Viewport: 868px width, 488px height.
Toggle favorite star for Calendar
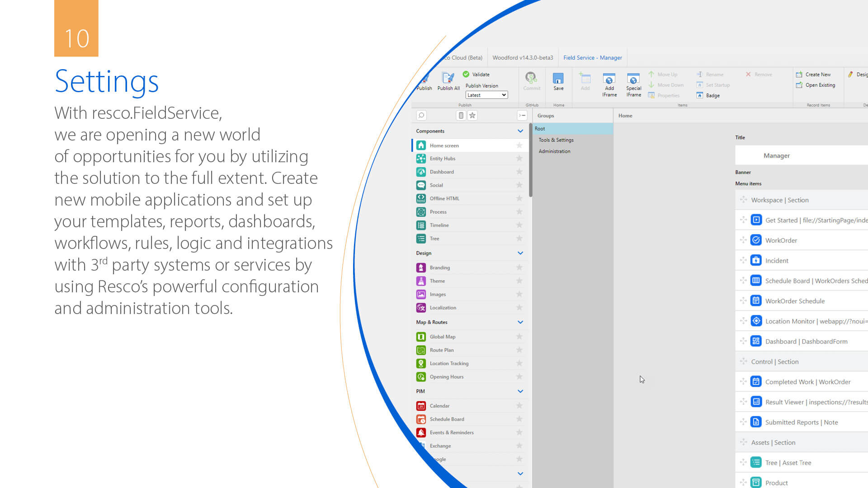(519, 406)
